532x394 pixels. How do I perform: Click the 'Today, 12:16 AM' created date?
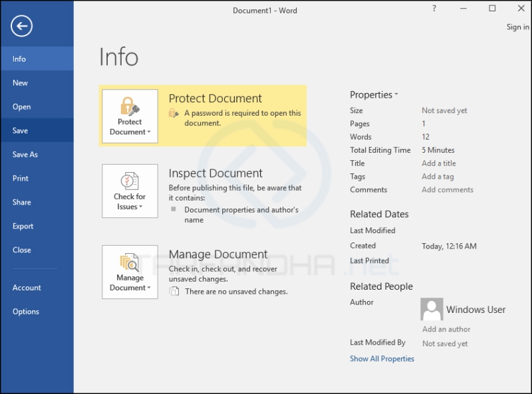(x=449, y=246)
